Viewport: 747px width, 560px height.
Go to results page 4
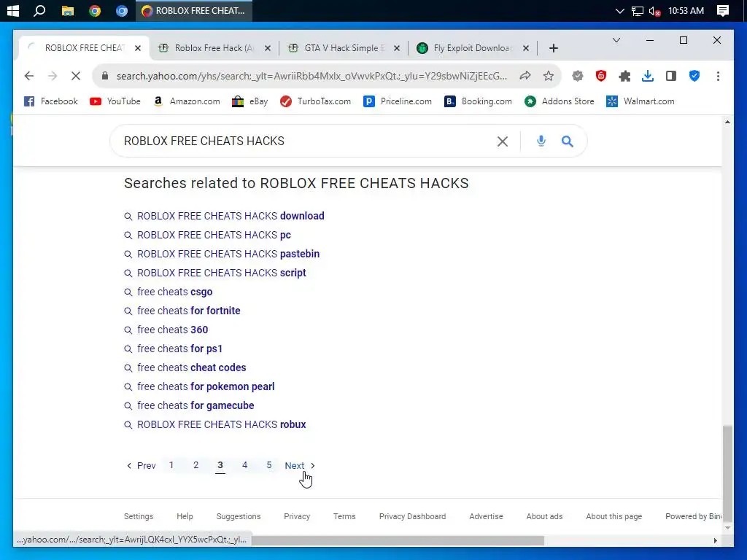click(244, 465)
